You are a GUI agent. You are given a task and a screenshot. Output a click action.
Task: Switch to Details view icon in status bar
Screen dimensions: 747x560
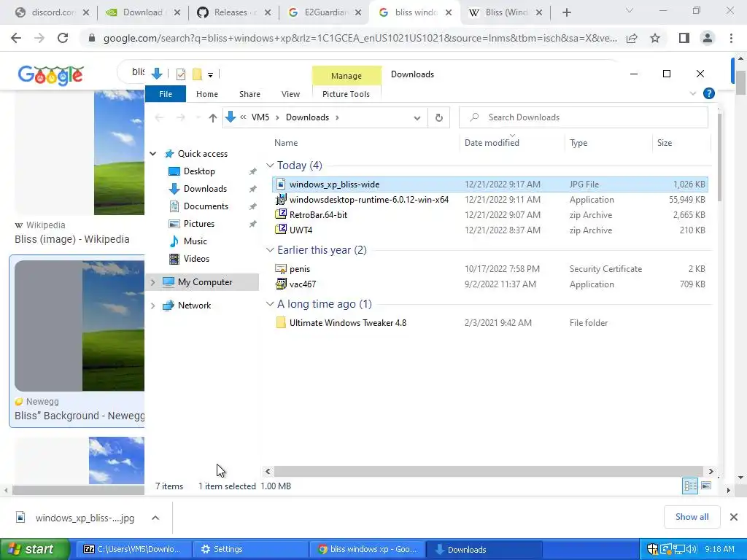(690, 486)
